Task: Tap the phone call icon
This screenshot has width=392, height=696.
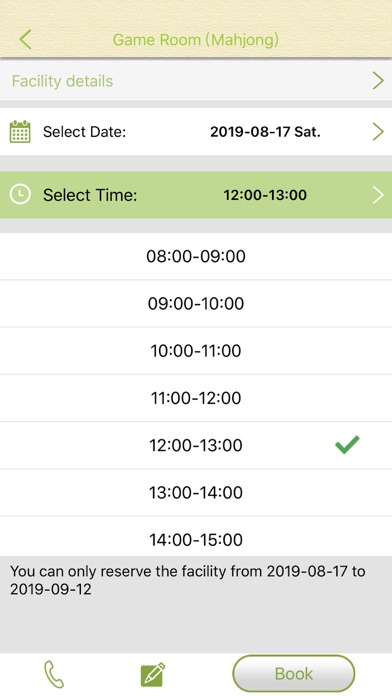Action: [x=54, y=674]
